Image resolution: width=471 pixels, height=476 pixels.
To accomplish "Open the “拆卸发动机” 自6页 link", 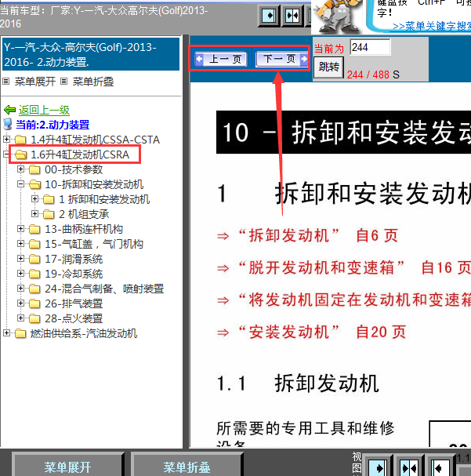I will click(x=307, y=235).
